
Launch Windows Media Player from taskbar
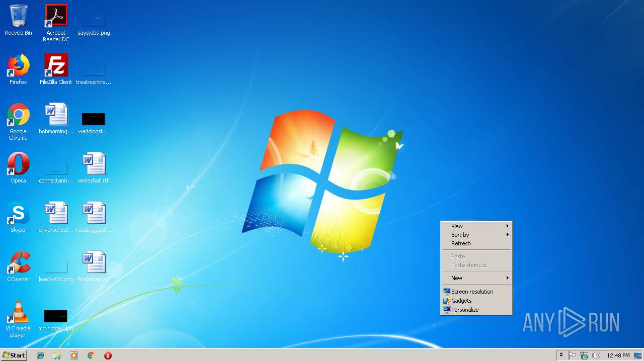click(x=74, y=355)
